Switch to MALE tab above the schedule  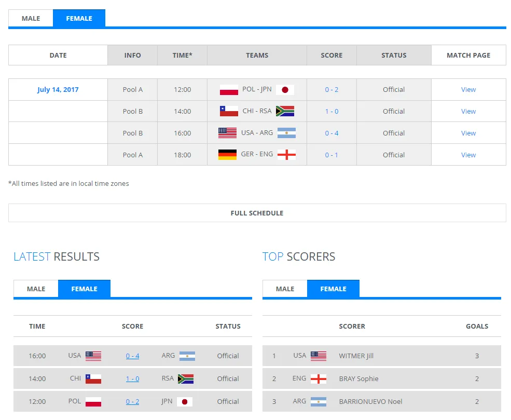click(x=31, y=19)
